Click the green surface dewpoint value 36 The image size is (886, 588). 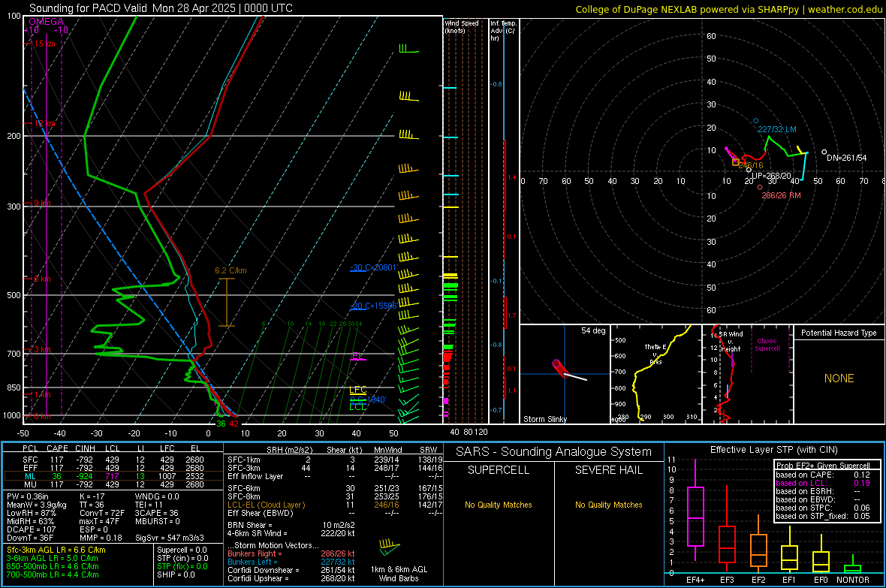(221, 424)
